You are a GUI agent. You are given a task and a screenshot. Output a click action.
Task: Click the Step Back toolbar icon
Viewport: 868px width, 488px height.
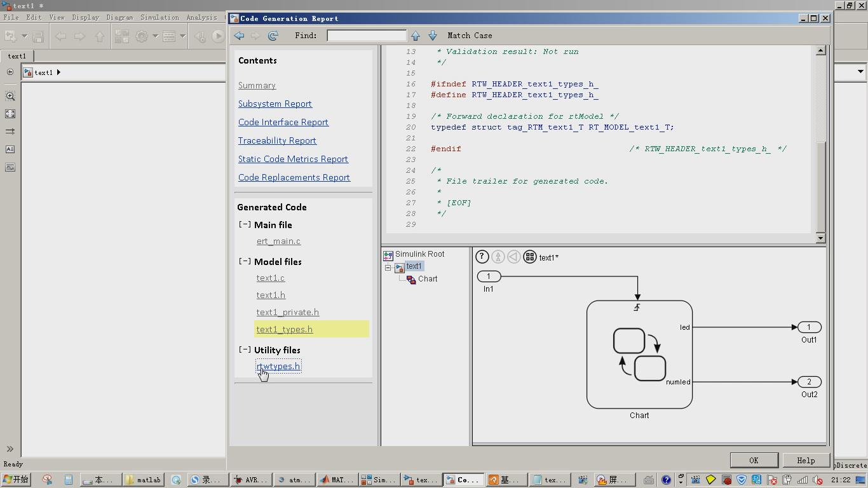(x=200, y=36)
